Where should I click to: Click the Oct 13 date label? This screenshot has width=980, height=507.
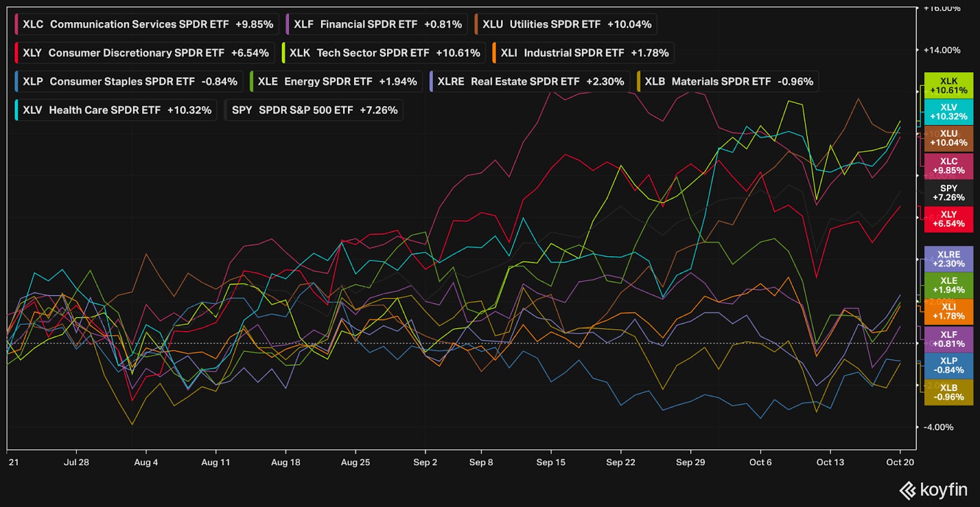pos(830,462)
